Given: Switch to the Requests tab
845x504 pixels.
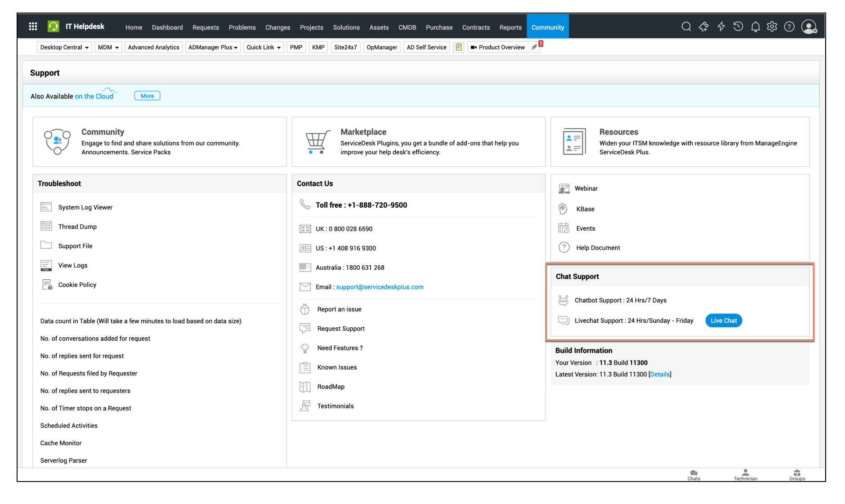Looking at the screenshot, I should (x=206, y=27).
